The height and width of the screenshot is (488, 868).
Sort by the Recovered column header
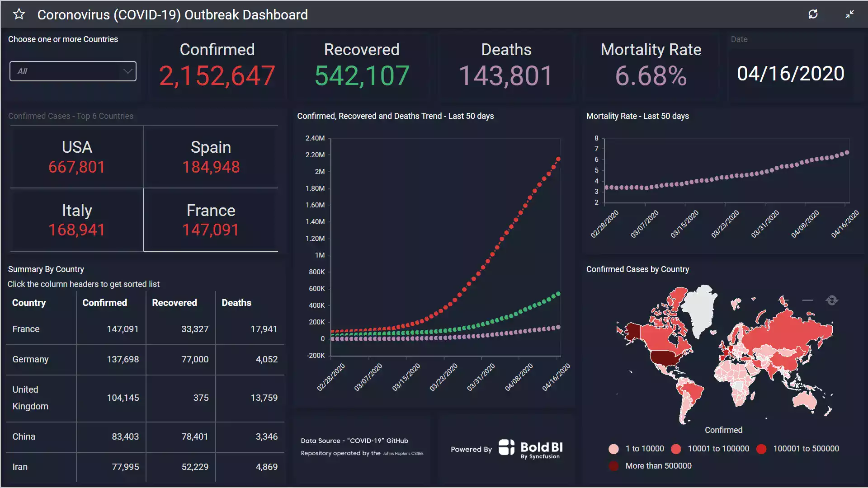174,303
